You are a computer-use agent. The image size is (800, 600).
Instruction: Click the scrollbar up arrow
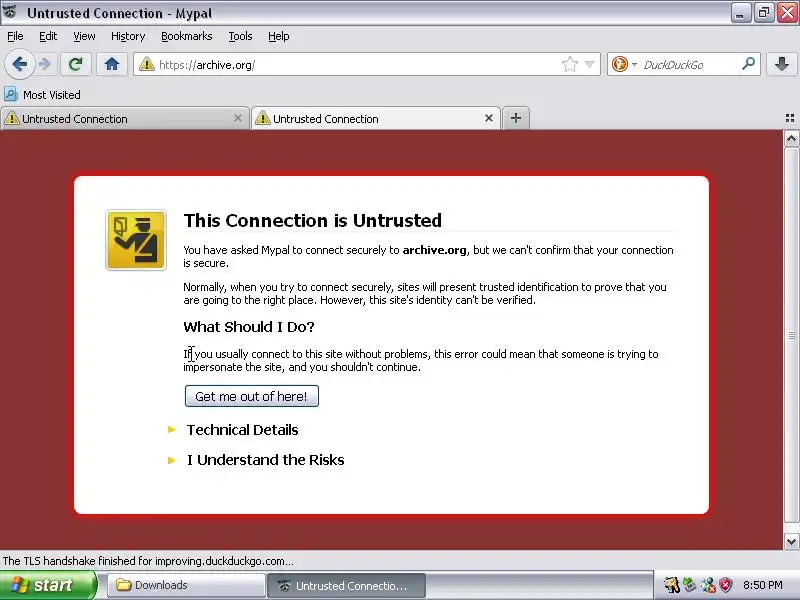(x=791, y=139)
